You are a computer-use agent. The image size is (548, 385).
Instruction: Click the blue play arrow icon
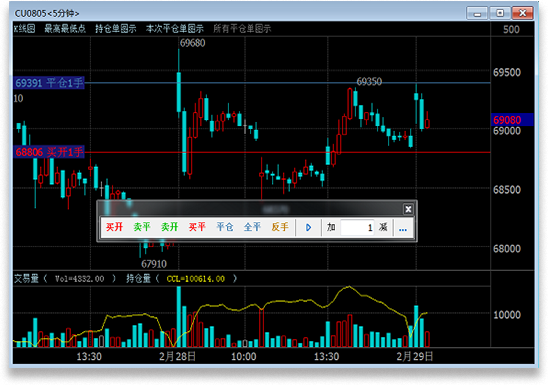(308, 228)
